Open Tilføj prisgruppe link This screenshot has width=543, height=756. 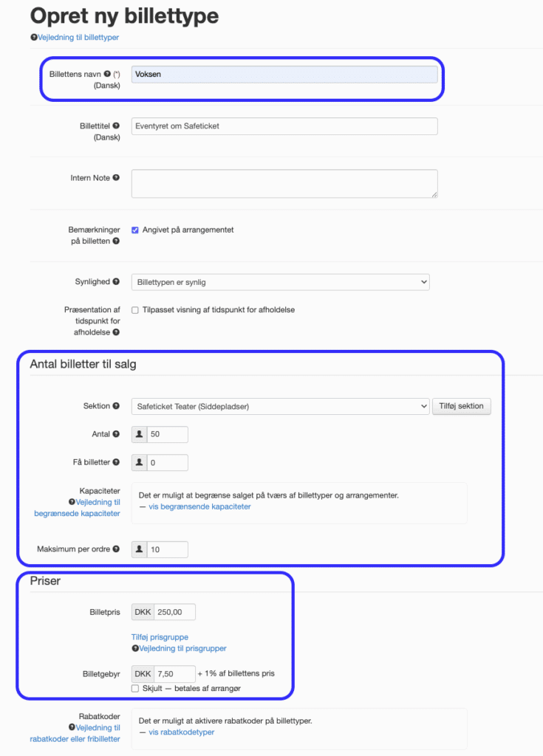point(160,637)
